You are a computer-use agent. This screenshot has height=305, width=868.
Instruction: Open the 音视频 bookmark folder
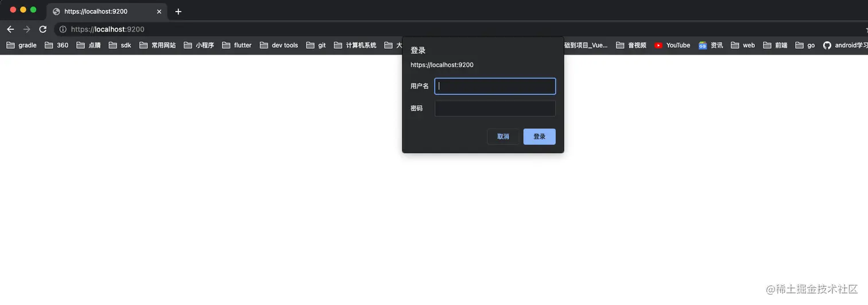coord(631,45)
